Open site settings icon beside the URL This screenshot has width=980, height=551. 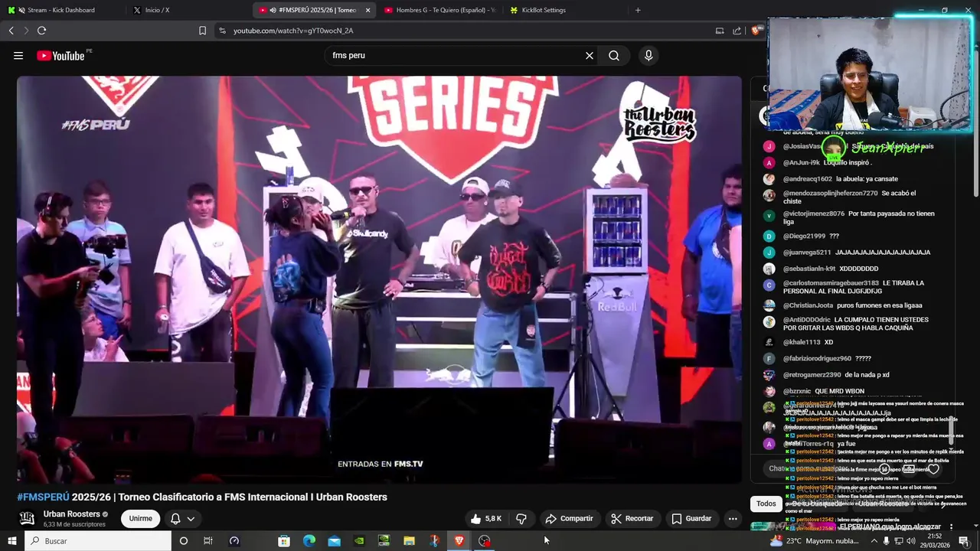222,31
